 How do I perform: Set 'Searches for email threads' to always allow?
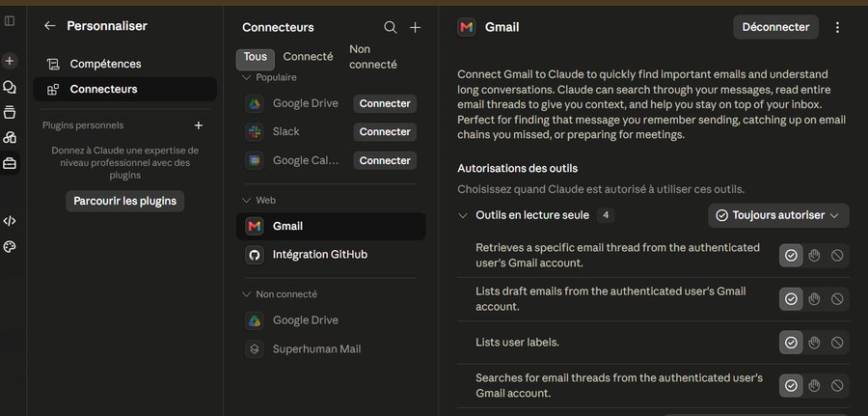click(x=791, y=385)
